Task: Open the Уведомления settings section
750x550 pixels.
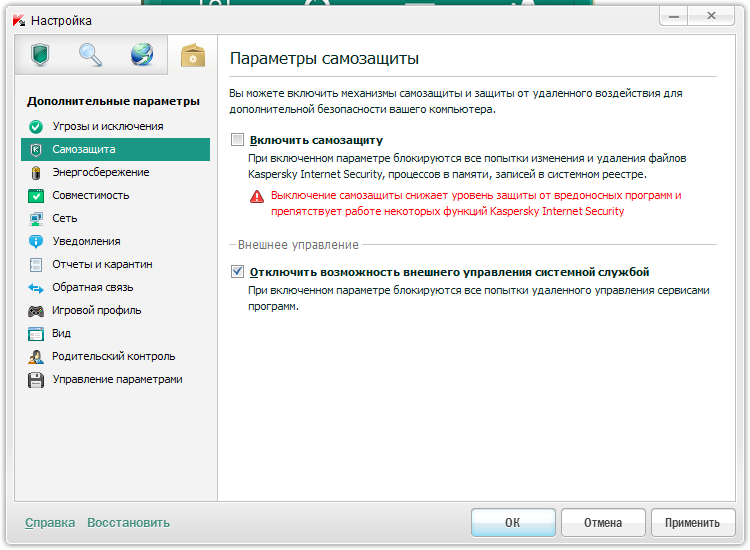Action: pos(115,242)
